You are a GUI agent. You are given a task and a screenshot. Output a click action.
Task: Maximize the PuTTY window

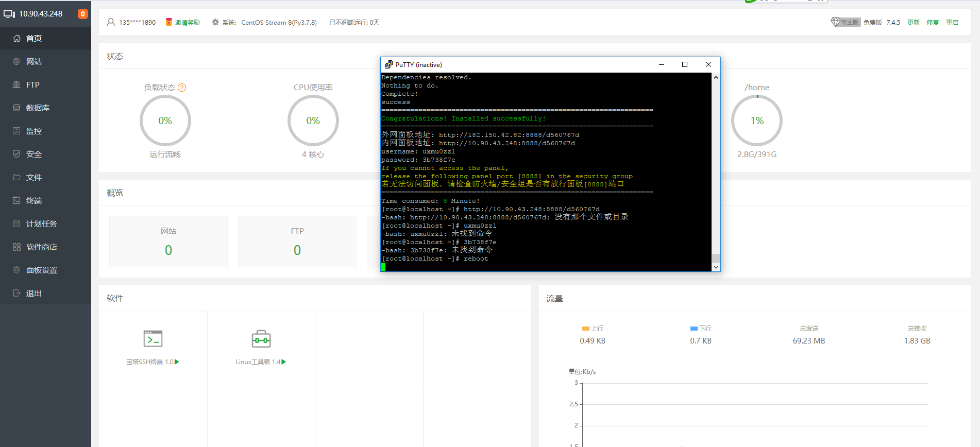point(685,64)
